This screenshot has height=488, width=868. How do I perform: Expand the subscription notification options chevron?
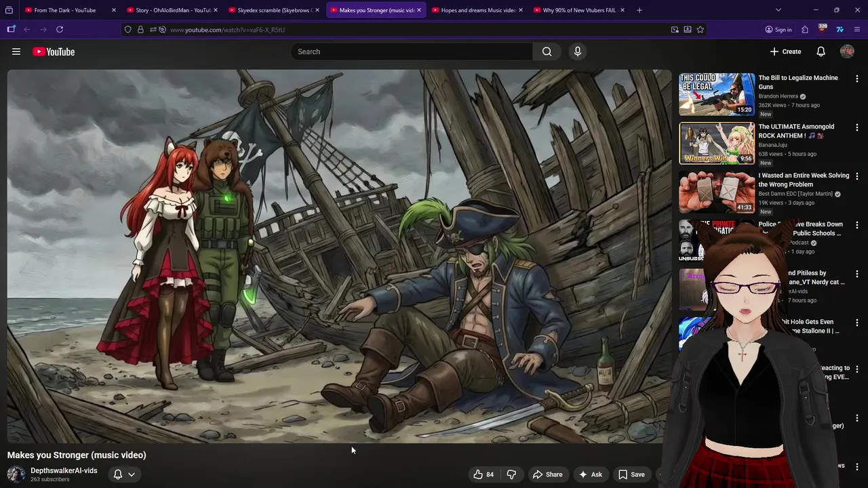(x=132, y=474)
